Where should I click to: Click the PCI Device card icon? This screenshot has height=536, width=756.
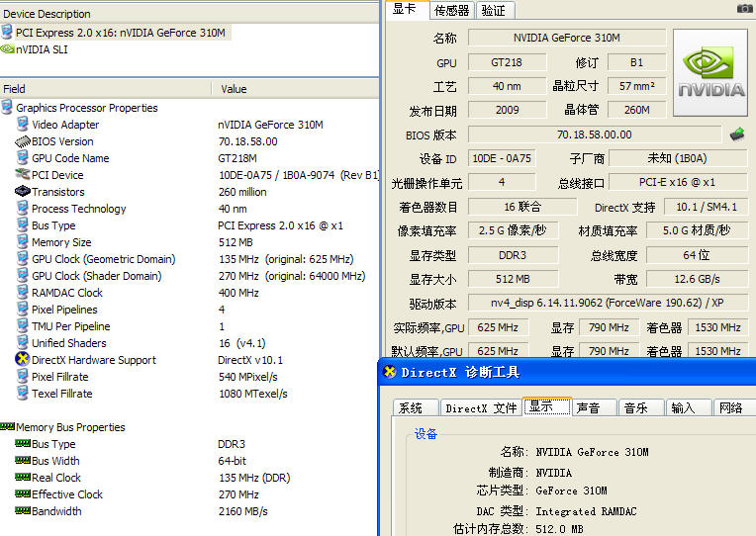coord(22,174)
